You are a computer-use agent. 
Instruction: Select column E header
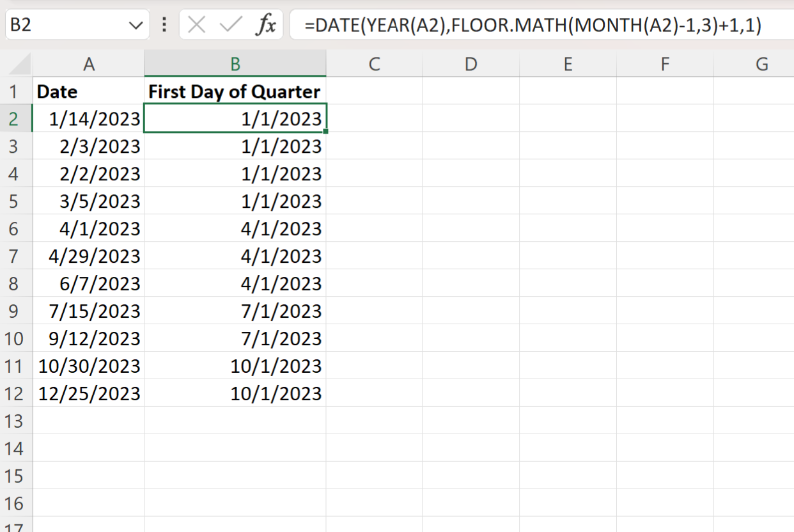click(568, 64)
